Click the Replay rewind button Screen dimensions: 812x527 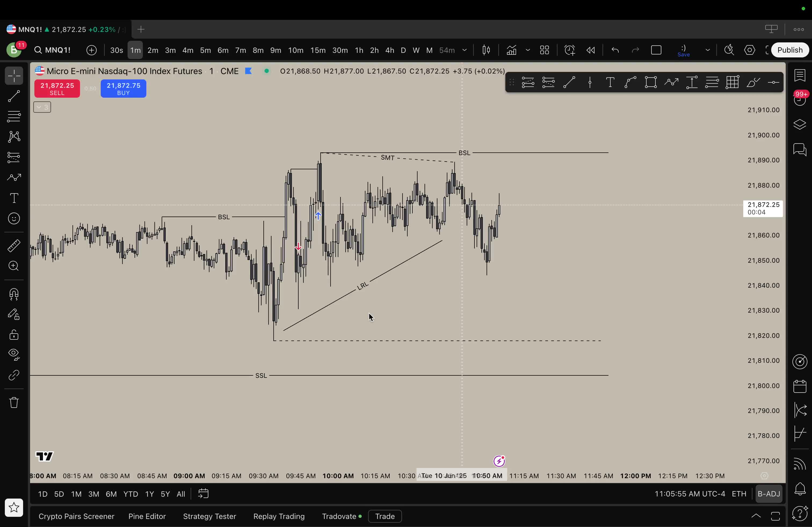pyautogui.click(x=590, y=50)
